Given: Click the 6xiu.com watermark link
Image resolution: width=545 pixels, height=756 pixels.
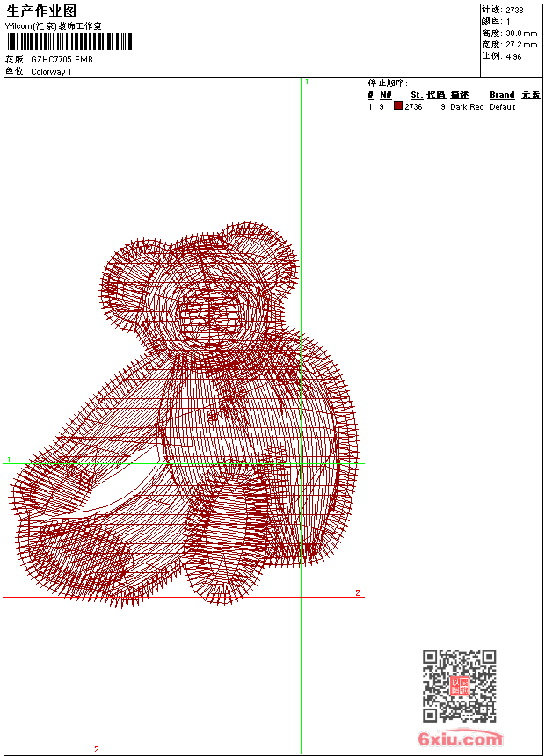Looking at the screenshot, I should tap(460, 738).
